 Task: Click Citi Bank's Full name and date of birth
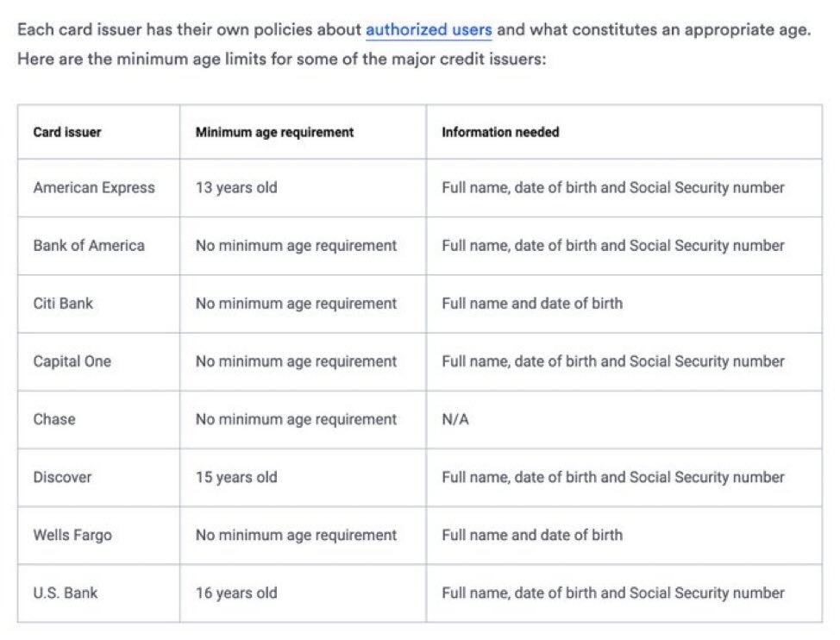click(532, 303)
